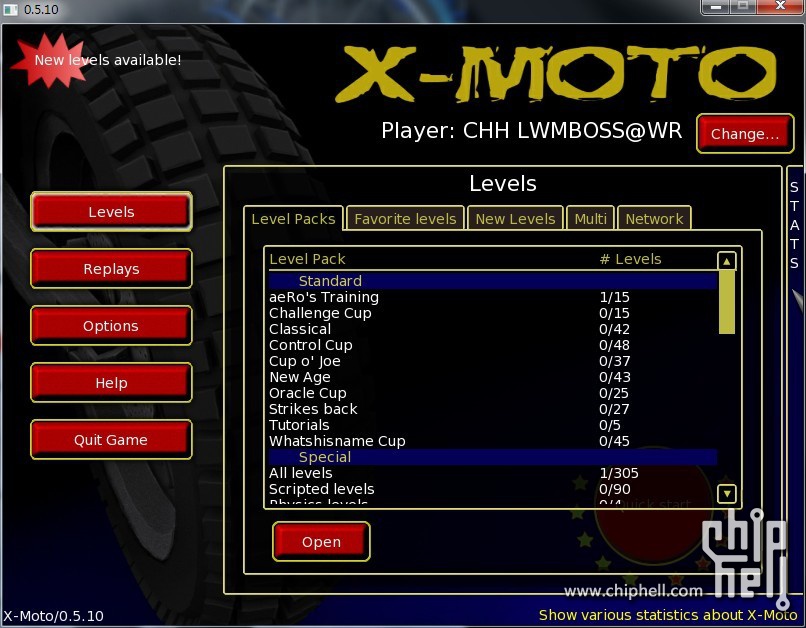Maximize the X-Moto window
Screen dimensions: 806x628
click(743, 6)
